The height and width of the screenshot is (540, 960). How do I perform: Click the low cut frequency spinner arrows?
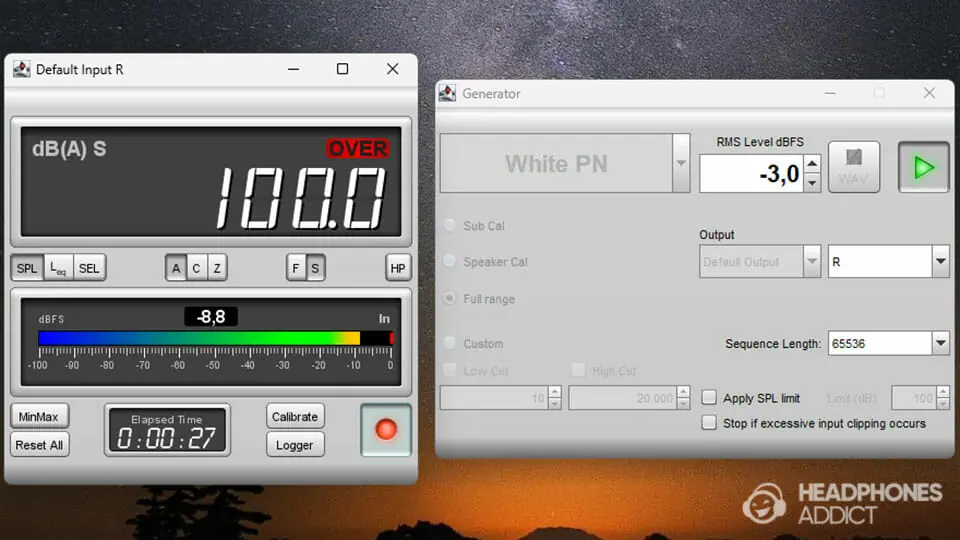(555, 399)
